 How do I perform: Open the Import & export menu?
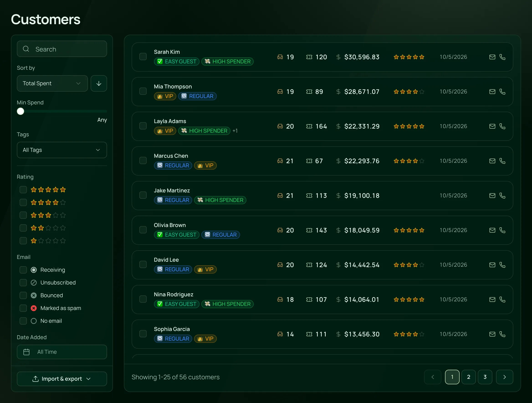[62, 379]
